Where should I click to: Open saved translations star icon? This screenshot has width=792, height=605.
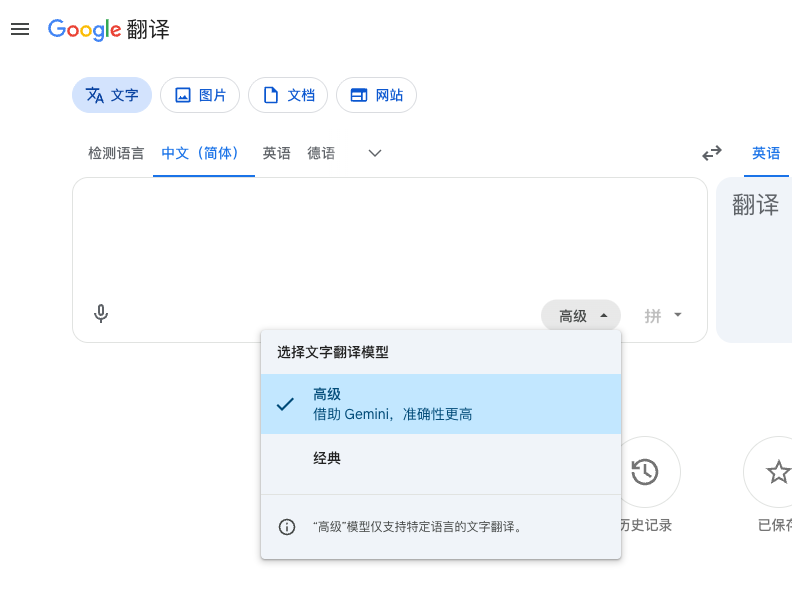click(776, 472)
